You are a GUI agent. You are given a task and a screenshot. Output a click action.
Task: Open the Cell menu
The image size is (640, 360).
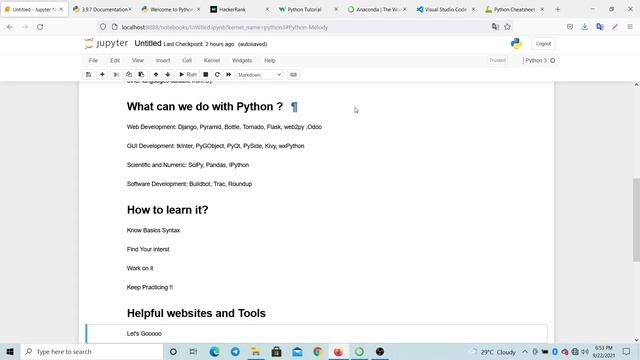pos(187,60)
